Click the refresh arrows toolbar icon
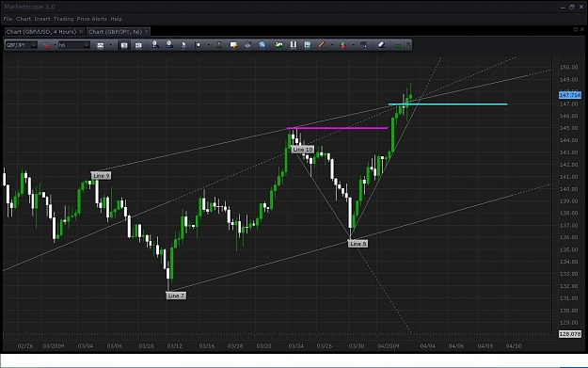The height and width of the screenshot is (368, 588). [x=247, y=45]
